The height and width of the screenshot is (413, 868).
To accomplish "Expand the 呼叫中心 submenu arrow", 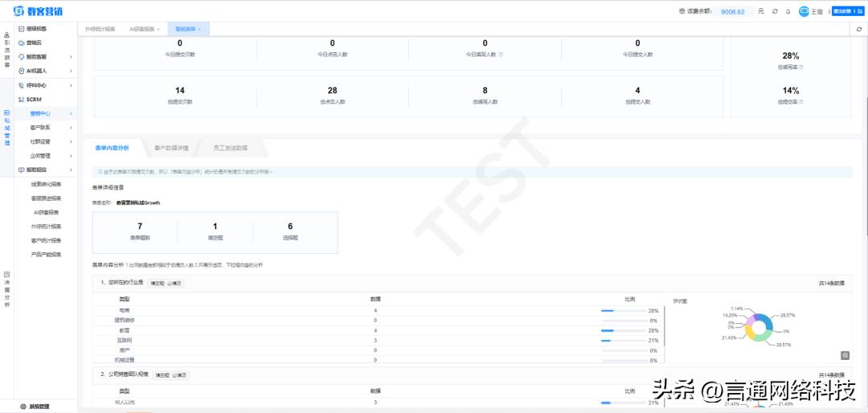I will click(x=71, y=85).
